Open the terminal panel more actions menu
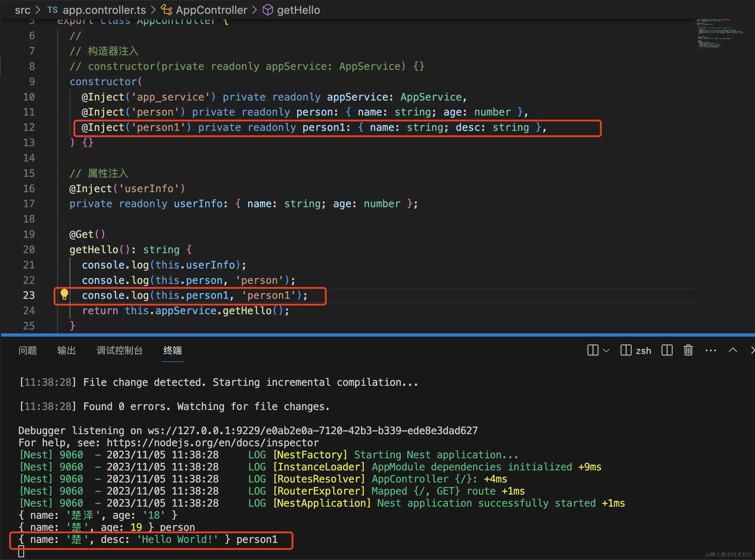This screenshot has width=755, height=560. click(x=711, y=350)
